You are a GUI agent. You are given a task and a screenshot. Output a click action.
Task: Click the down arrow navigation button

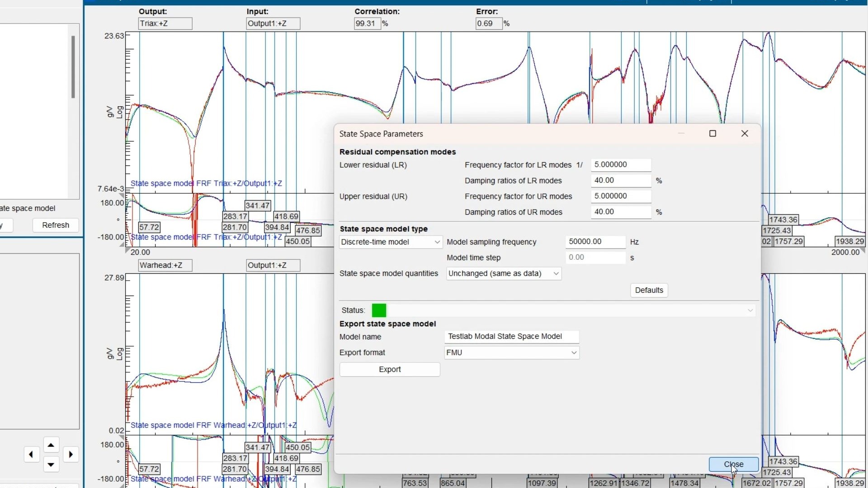[x=51, y=465]
